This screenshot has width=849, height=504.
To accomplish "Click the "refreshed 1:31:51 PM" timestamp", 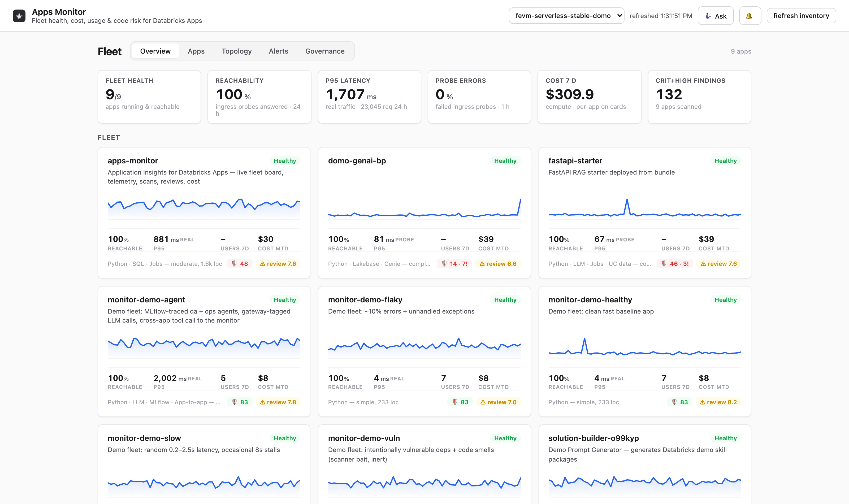I will click(x=661, y=16).
